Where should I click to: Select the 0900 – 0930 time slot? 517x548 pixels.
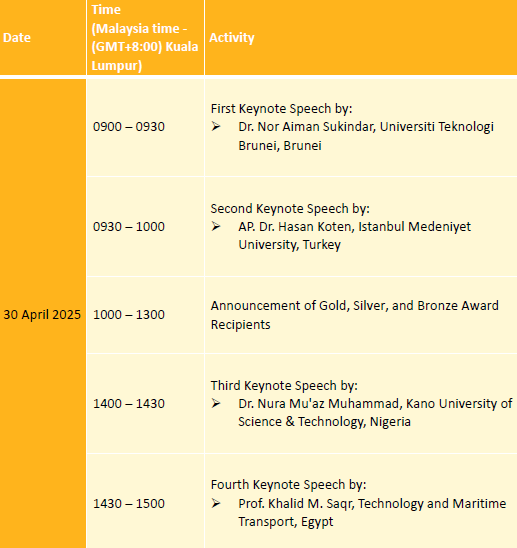[129, 127]
